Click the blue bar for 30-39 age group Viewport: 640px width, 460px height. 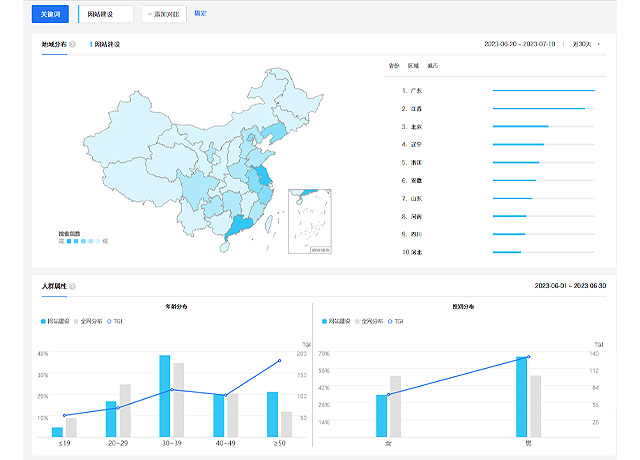tap(164, 396)
